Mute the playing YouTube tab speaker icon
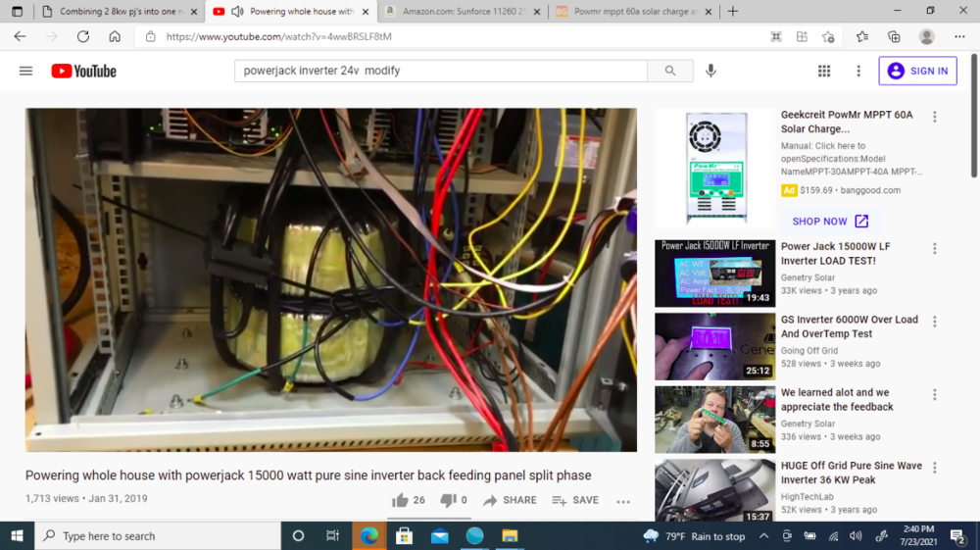The width and height of the screenshot is (980, 550). point(237,11)
